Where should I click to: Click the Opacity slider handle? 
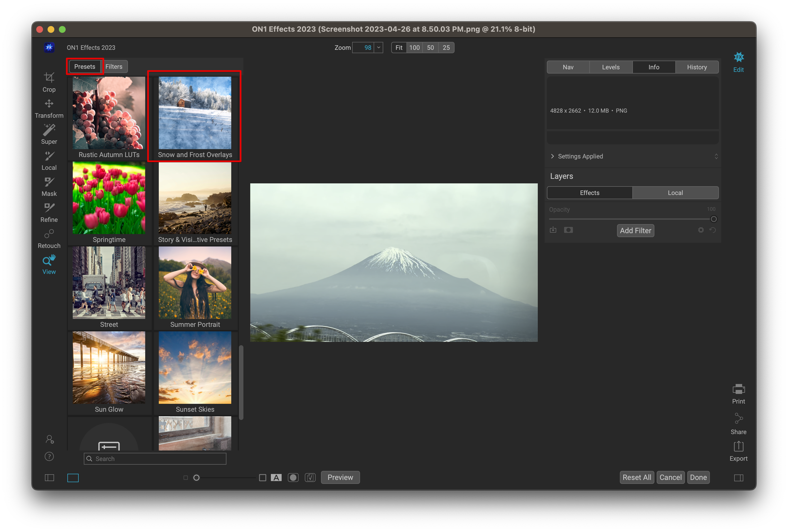pyautogui.click(x=713, y=219)
